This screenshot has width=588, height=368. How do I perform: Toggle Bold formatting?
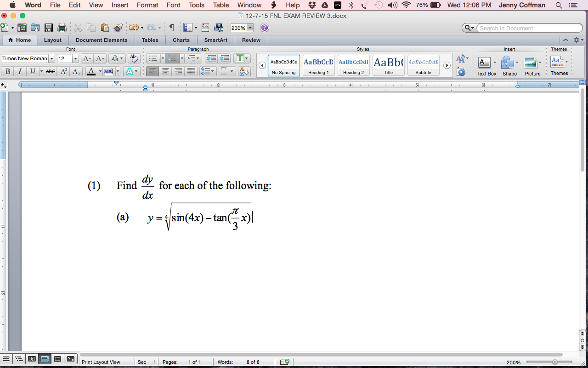tap(7, 71)
